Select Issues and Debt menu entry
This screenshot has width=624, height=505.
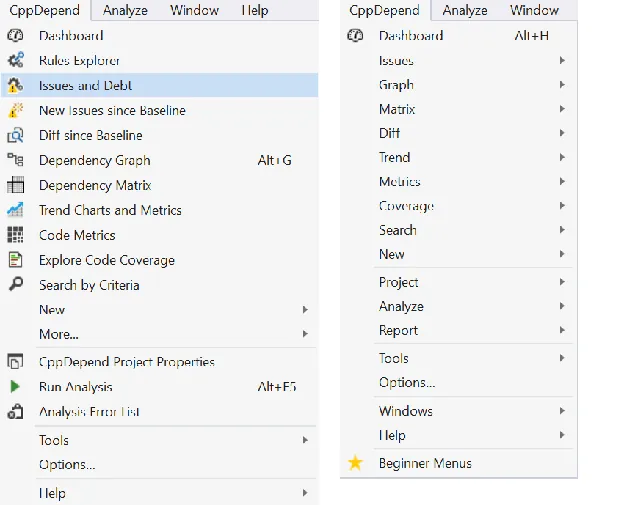point(160,85)
